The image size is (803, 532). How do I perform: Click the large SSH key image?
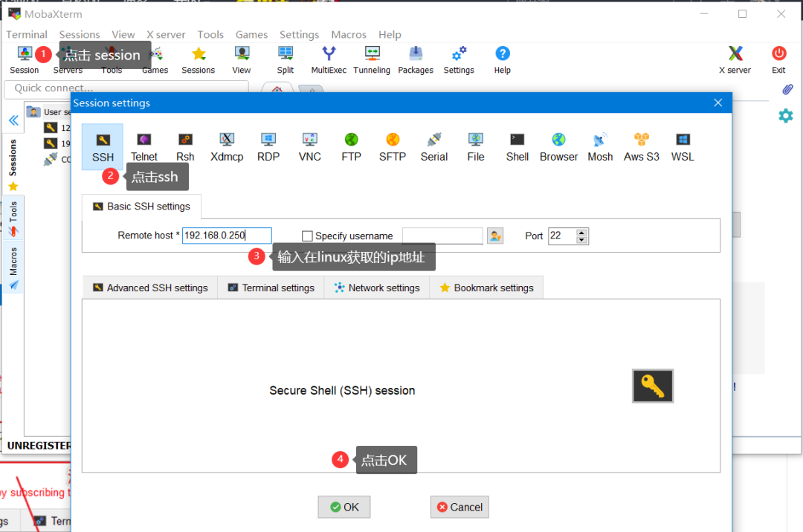coord(653,386)
